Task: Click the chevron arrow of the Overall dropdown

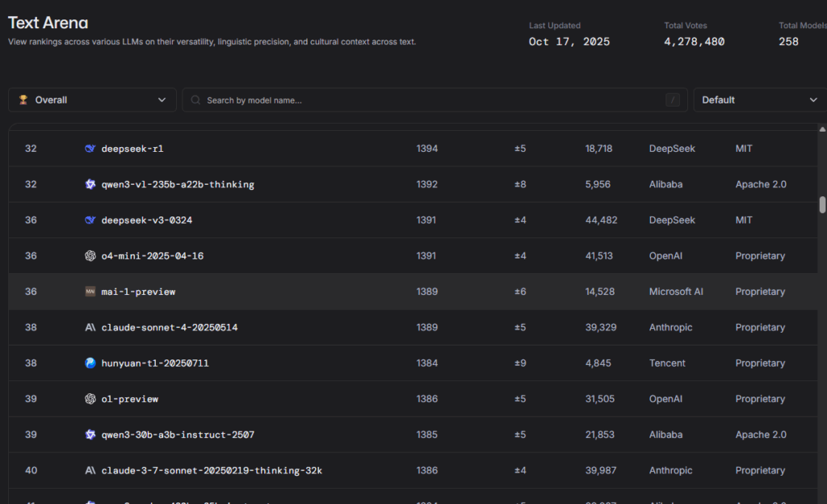Action: (x=162, y=100)
